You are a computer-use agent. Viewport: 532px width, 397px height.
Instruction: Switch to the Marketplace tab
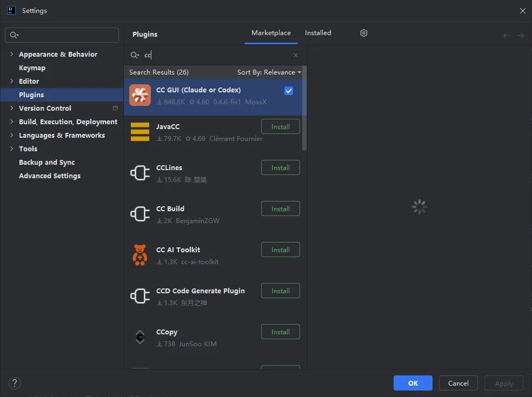[271, 33]
